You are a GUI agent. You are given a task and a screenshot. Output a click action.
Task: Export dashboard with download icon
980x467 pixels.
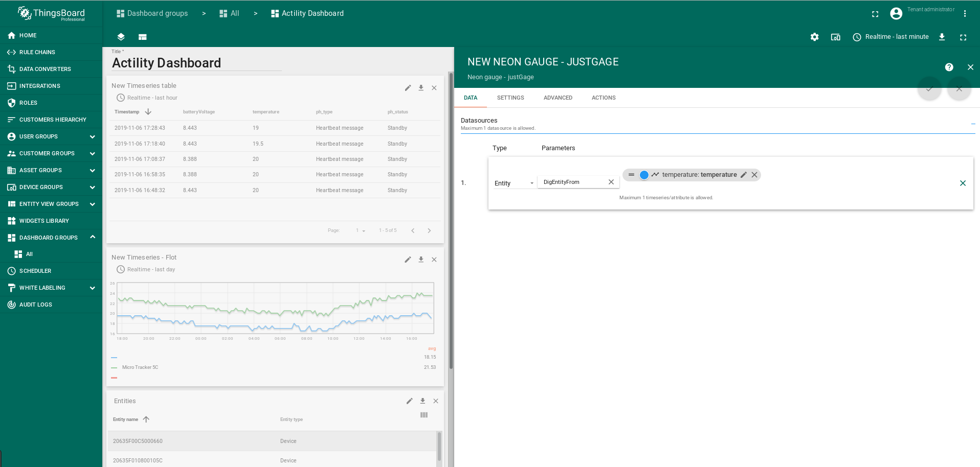(x=942, y=37)
